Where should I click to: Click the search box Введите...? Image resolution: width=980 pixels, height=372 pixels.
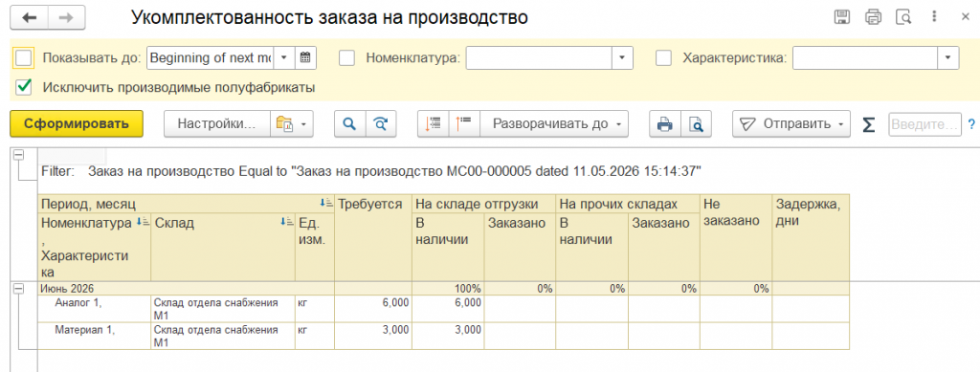point(924,123)
